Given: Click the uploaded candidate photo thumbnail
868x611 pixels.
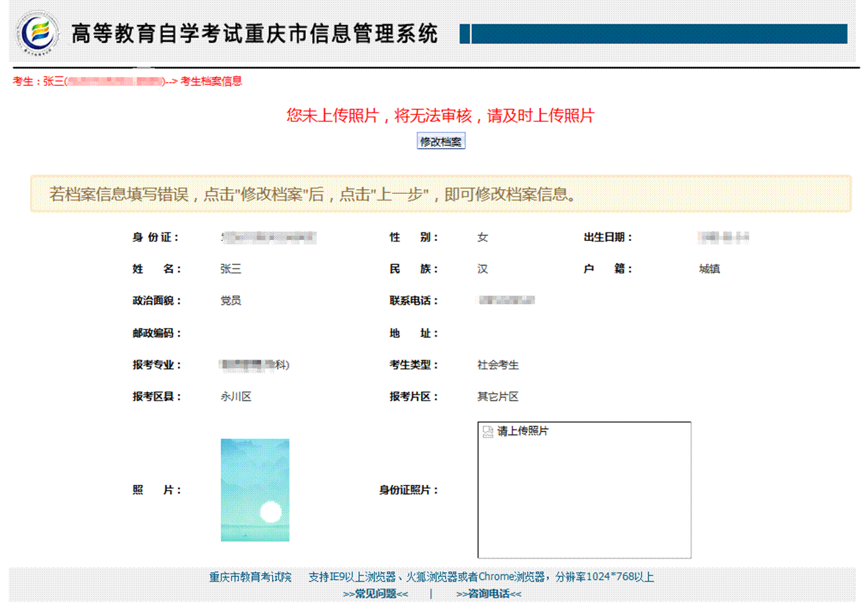Looking at the screenshot, I should click(x=255, y=489).
